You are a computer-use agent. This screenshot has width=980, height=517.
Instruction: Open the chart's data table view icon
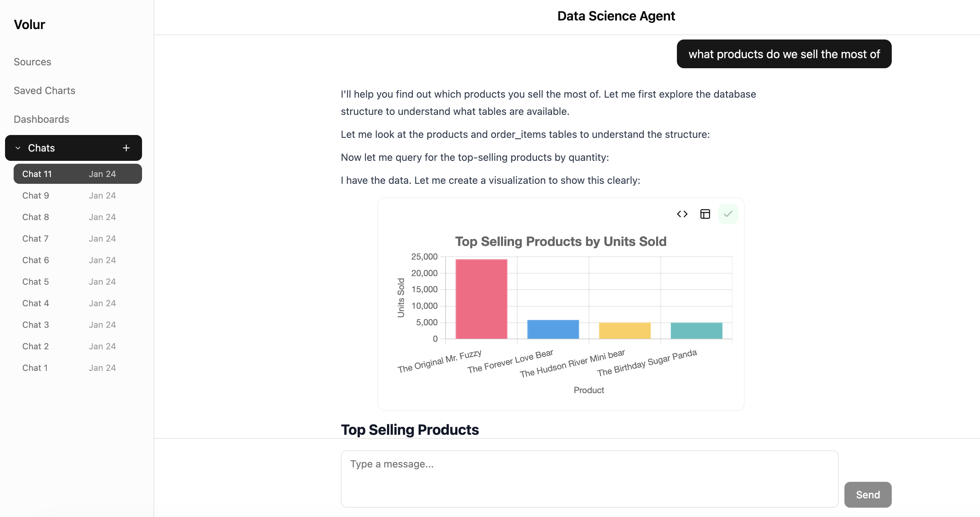705,214
